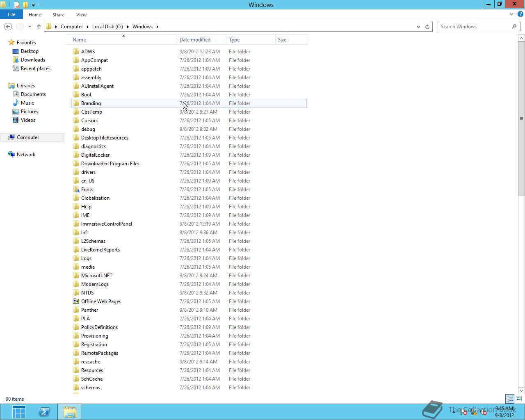This screenshot has height=420, width=525.
Task: Expand the arrow after Windows breadcrumb
Action: pyautogui.click(x=157, y=27)
